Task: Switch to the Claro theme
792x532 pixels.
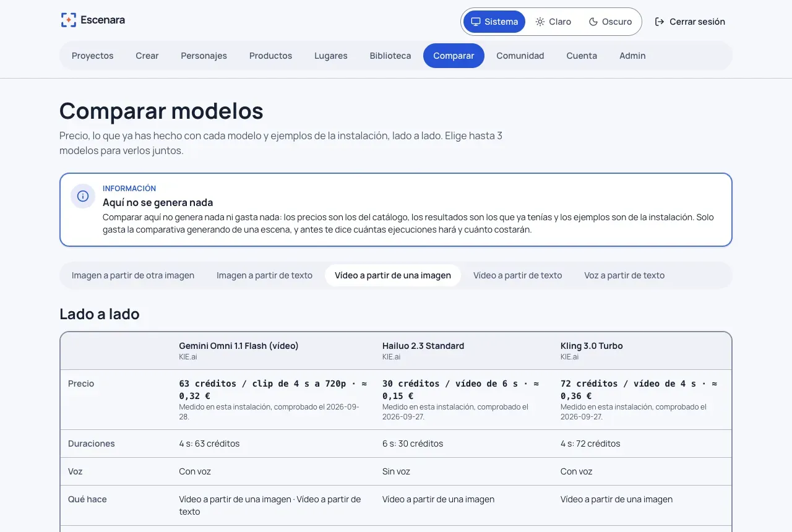Action: [553, 22]
